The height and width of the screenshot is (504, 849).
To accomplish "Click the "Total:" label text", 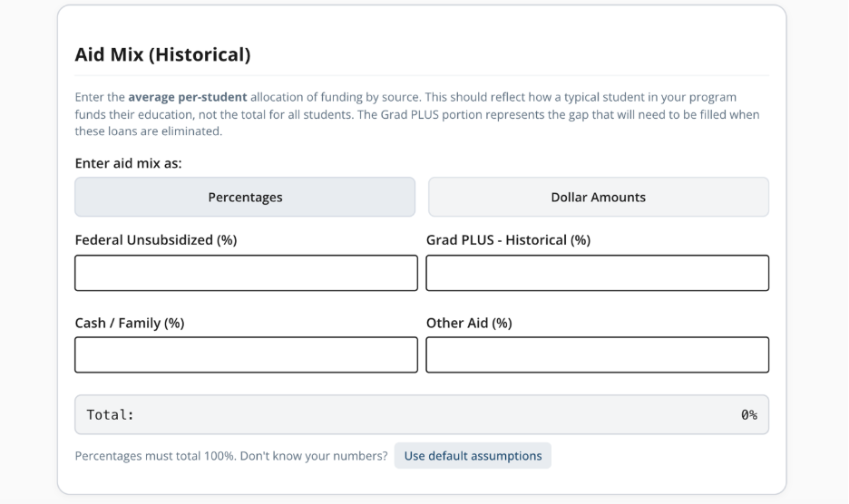I will [x=110, y=415].
